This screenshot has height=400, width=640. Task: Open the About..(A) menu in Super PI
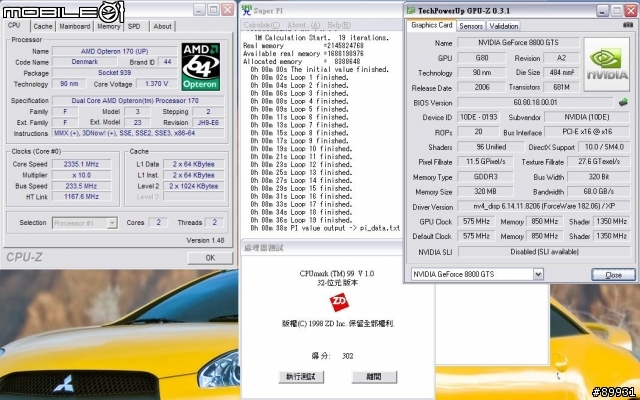pyautogui.click(x=304, y=25)
